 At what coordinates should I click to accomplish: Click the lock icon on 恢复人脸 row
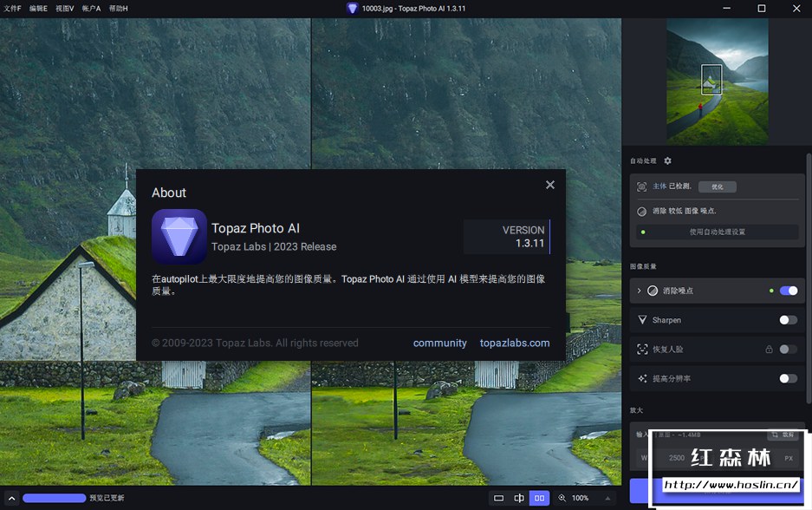pyautogui.click(x=769, y=350)
